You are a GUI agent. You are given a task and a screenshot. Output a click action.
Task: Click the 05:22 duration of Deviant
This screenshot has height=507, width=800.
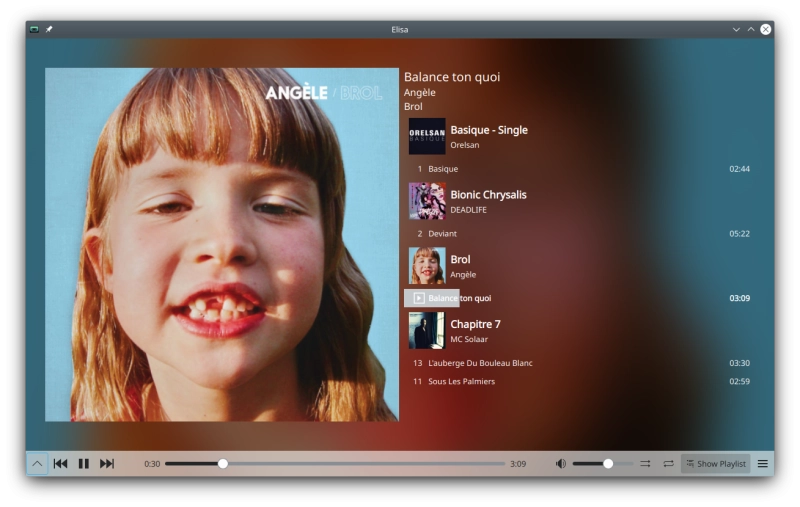point(739,234)
